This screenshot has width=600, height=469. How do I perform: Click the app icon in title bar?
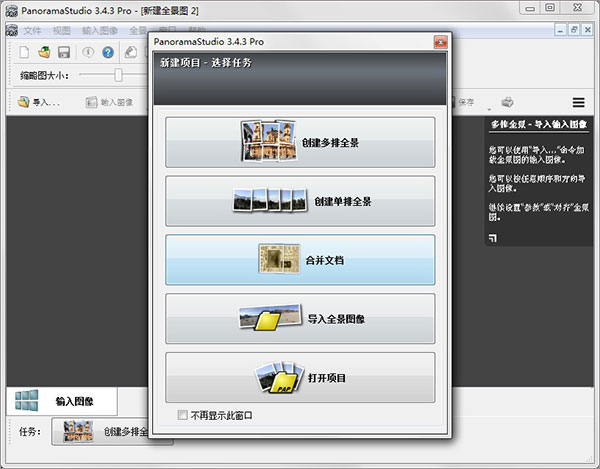point(12,11)
